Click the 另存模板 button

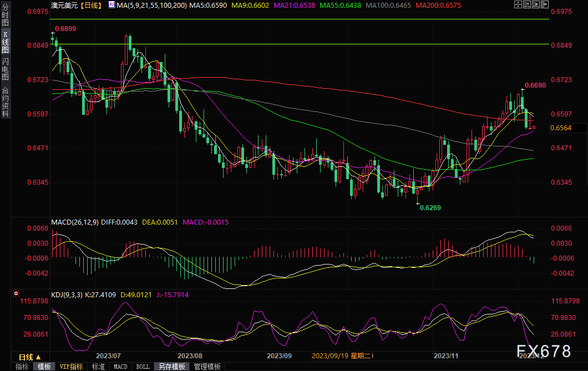click(x=172, y=367)
